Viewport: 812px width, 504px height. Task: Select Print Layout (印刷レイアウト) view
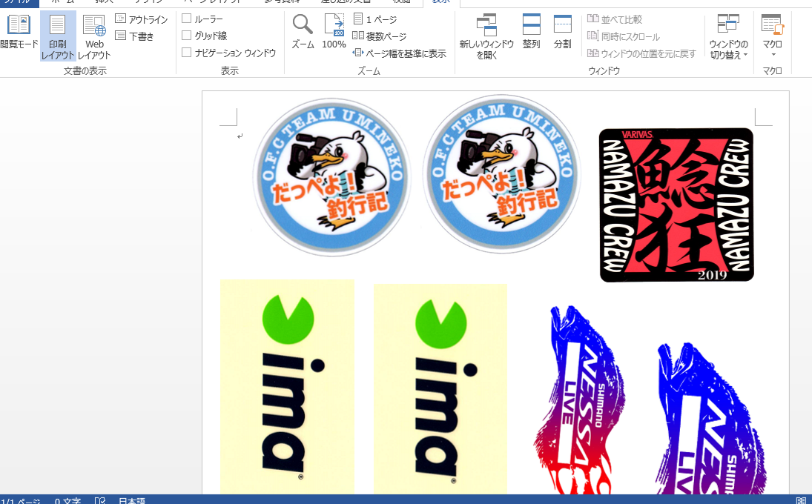(58, 36)
